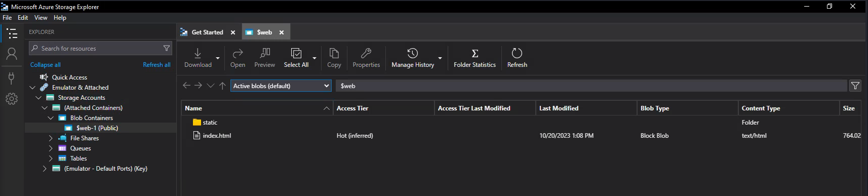Collapse Blob Containers node
Image resolution: width=868 pixels, height=196 pixels.
click(x=51, y=118)
